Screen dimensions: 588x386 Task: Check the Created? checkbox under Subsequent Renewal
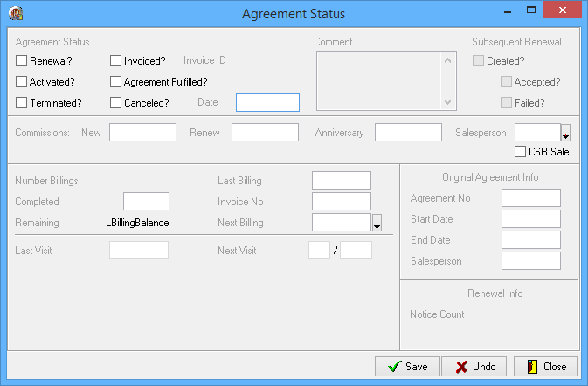tap(478, 61)
